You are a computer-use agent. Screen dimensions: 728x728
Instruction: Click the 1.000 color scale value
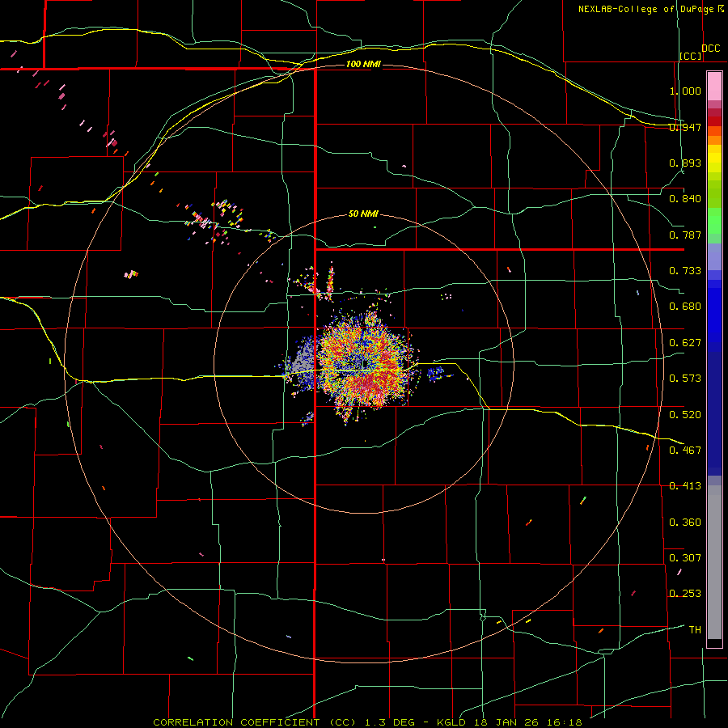coord(685,91)
